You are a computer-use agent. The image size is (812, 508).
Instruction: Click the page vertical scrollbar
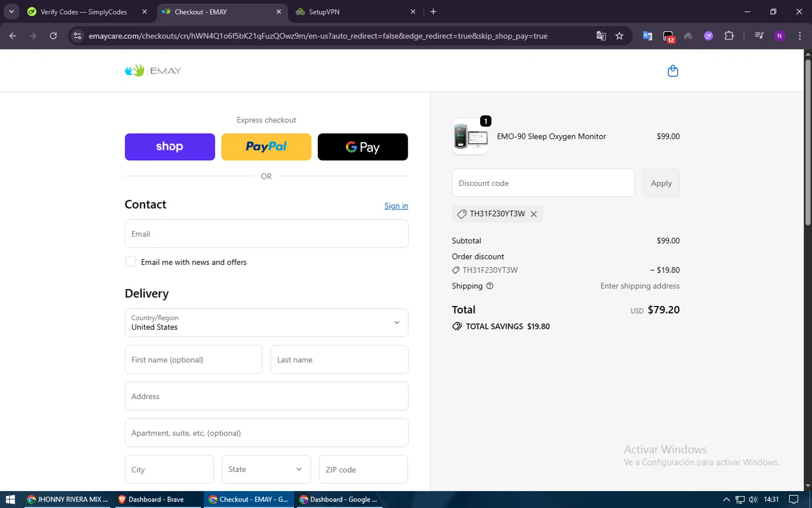tap(808, 142)
